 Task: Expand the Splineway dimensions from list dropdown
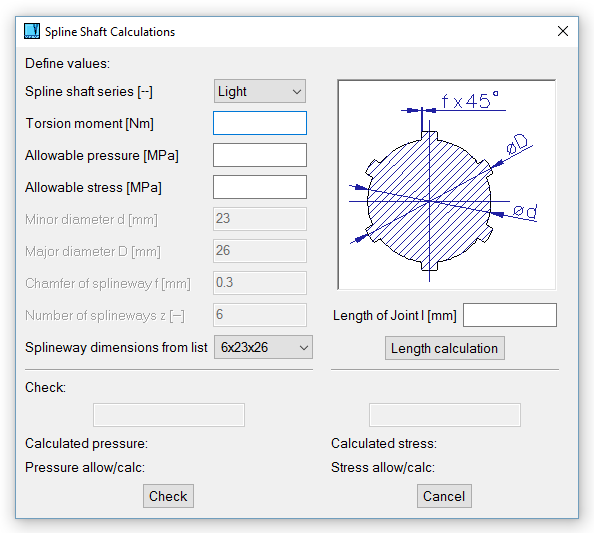pos(263,347)
